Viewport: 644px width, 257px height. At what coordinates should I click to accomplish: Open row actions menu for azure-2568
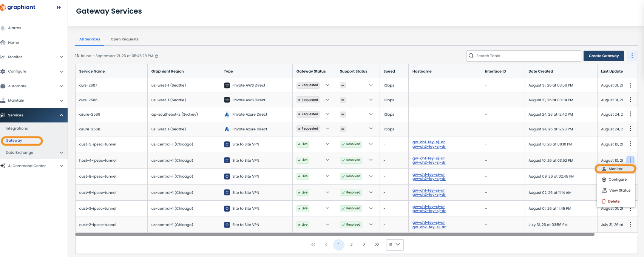[630, 129]
